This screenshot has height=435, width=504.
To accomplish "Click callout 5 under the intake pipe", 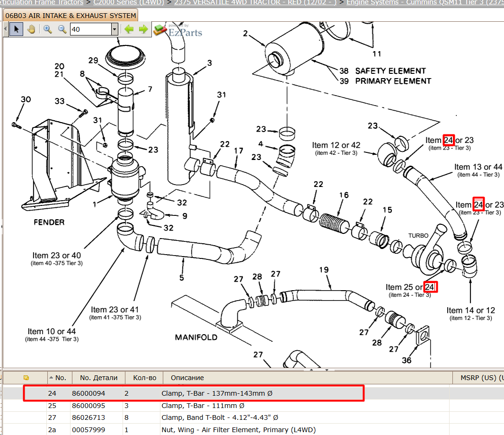I will (182, 277).
